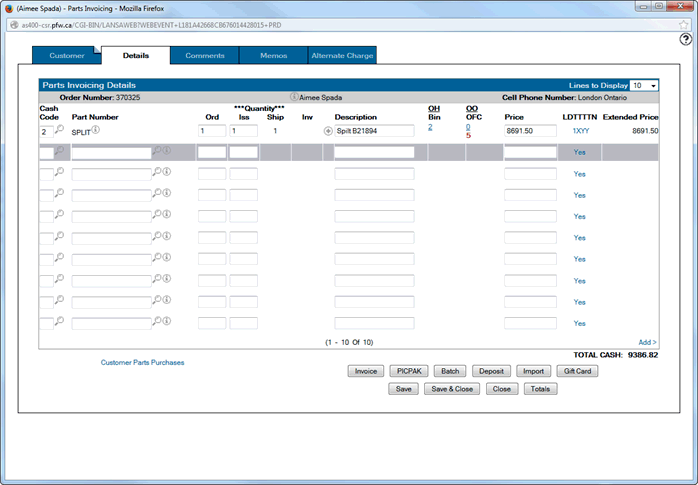Click Yes link in highlighted row
698x485 pixels.
579,152
